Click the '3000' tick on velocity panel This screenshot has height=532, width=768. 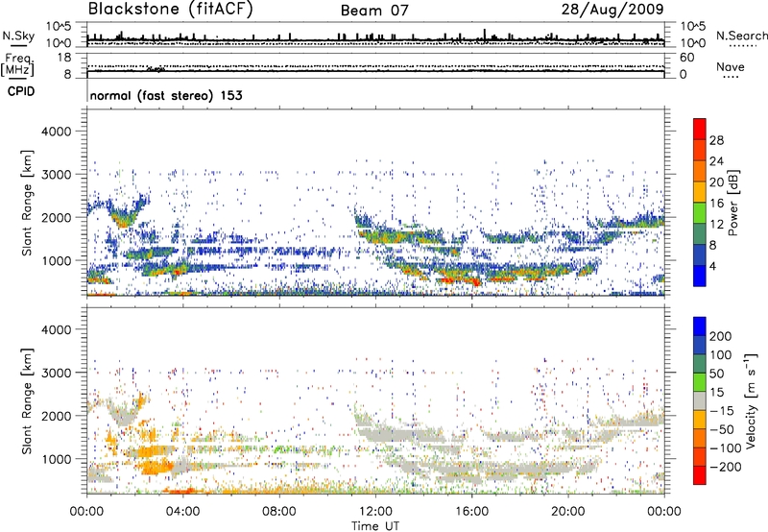coord(56,373)
